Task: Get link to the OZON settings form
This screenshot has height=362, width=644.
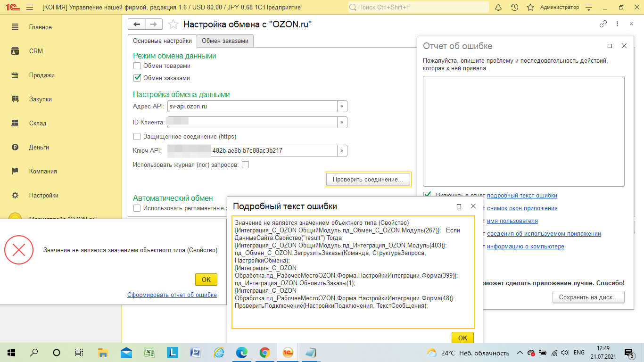Action: [603, 25]
